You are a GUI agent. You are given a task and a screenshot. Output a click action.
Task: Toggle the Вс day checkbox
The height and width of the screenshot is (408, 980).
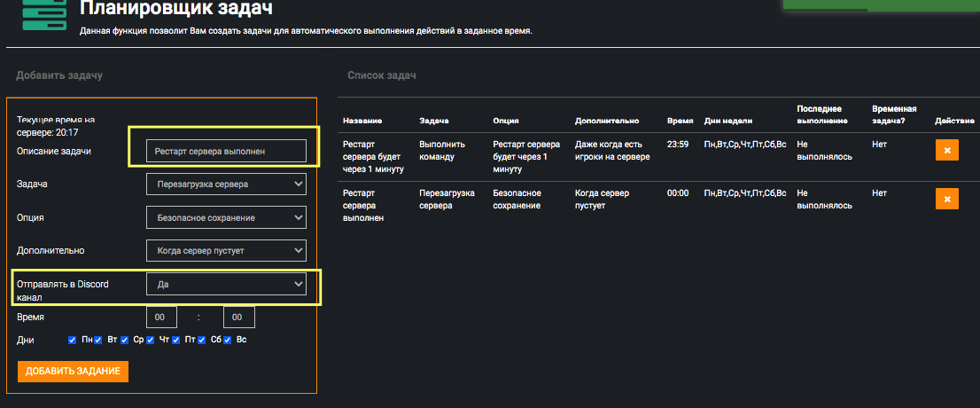tap(228, 340)
